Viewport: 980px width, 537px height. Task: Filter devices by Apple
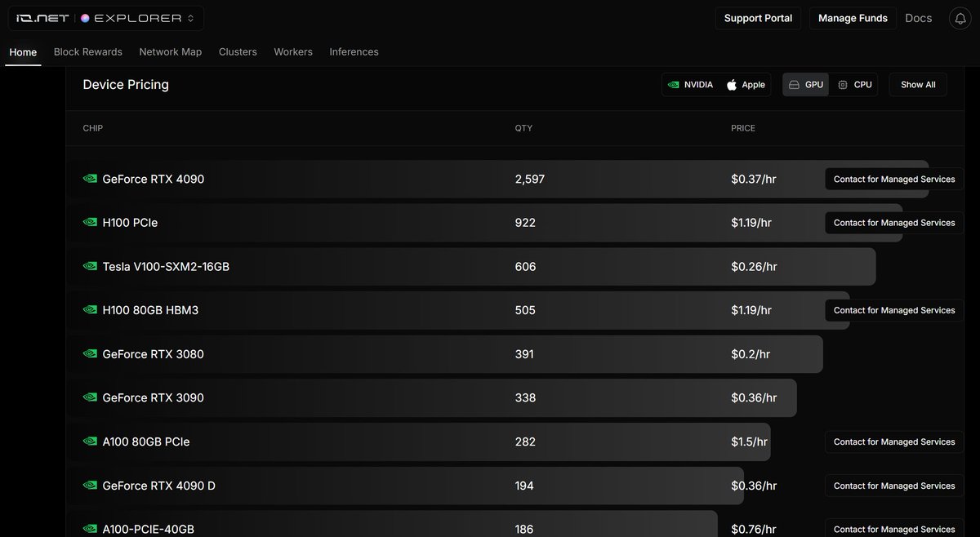tap(746, 85)
